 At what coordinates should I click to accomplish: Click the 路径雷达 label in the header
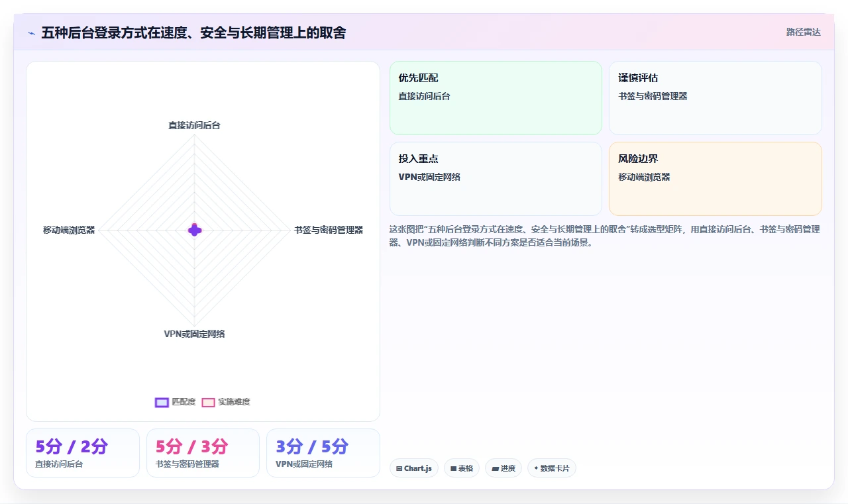click(x=804, y=32)
